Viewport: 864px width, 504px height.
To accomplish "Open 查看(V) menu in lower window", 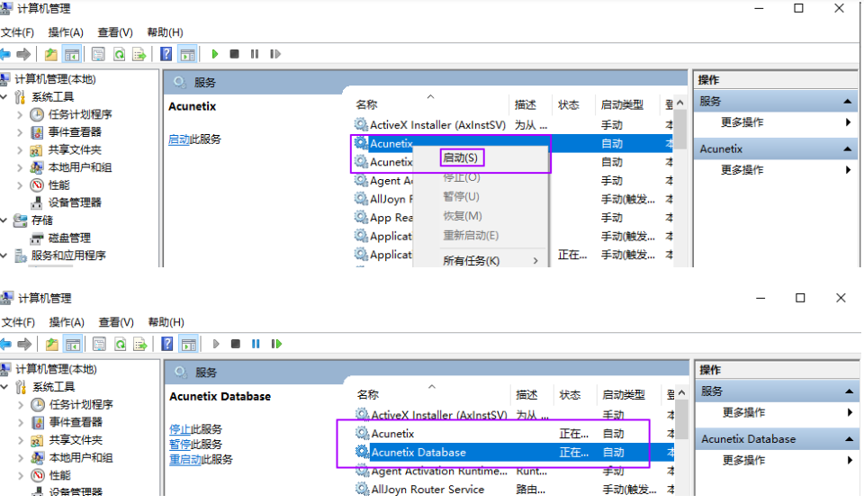I will pos(116,322).
